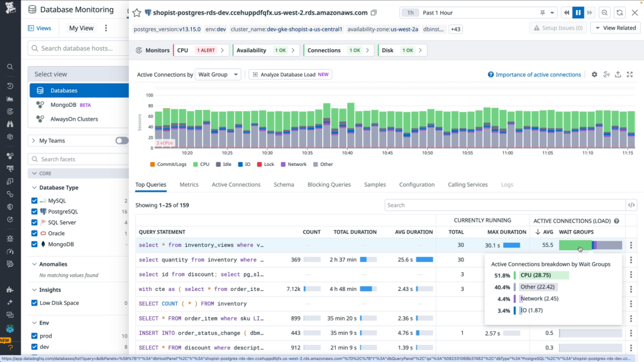Export the Active Connections chart via share icon

point(618,74)
